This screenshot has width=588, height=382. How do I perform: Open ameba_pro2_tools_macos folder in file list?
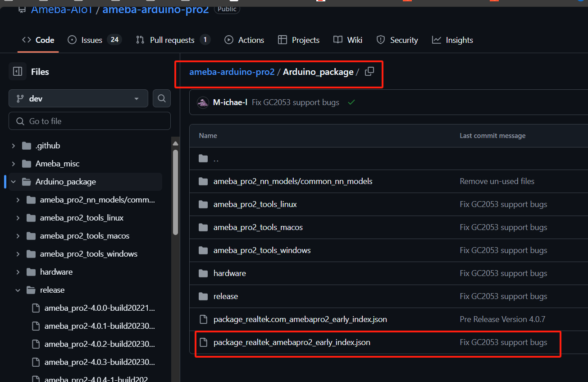coord(258,227)
